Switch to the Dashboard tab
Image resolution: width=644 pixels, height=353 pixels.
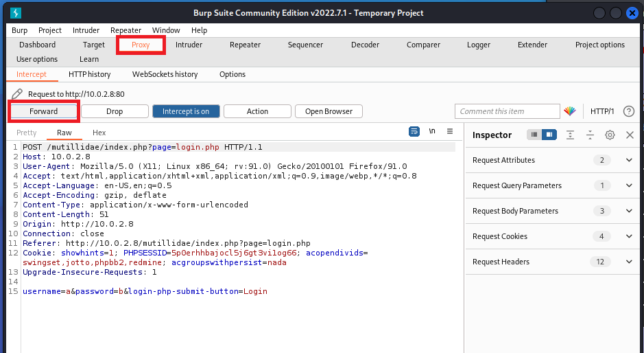point(37,45)
